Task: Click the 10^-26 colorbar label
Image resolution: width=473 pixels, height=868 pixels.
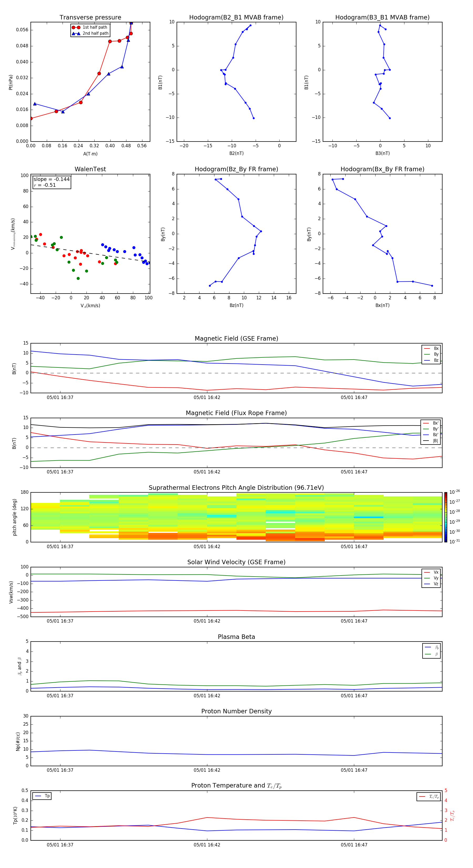Action: click(455, 492)
